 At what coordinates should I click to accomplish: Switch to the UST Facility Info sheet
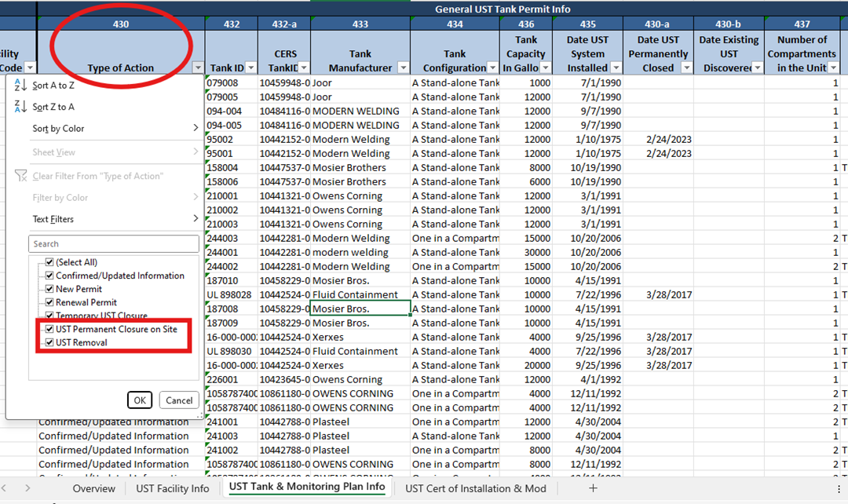pyautogui.click(x=173, y=488)
